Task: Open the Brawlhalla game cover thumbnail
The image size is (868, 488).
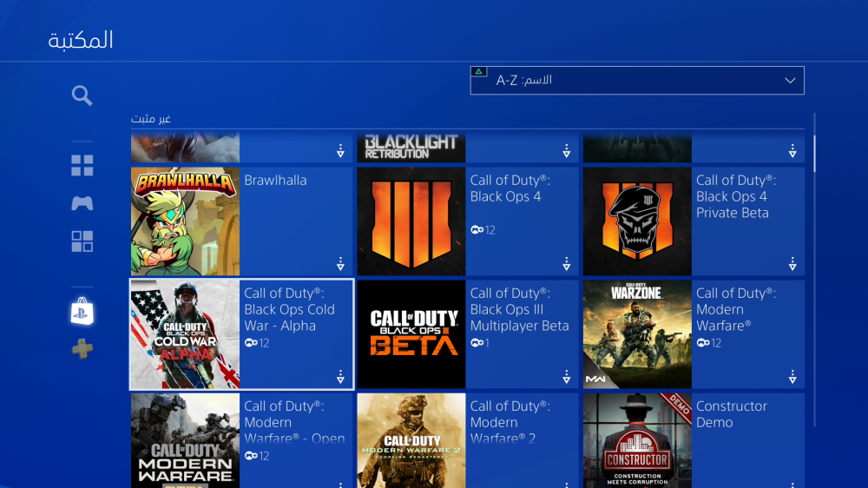Action: tap(185, 221)
